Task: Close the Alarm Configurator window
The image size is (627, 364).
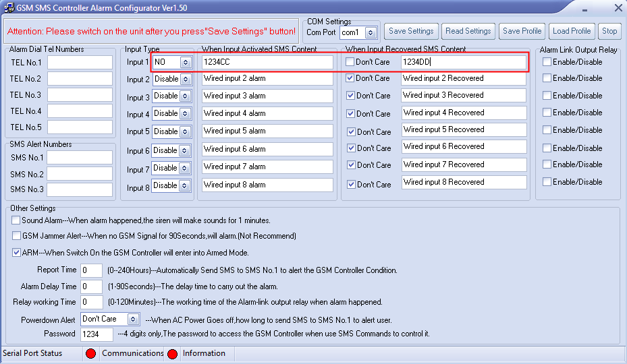Action: (618, 8)
